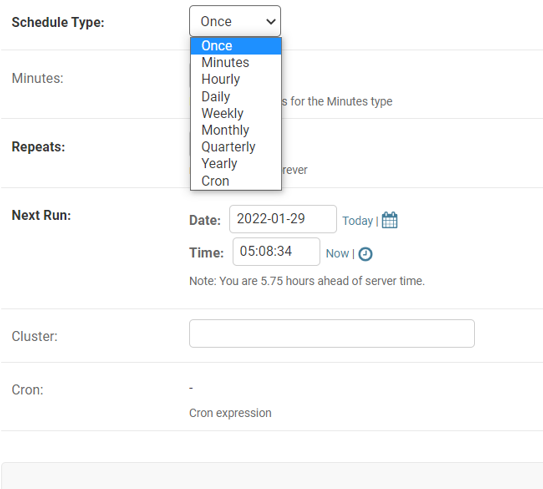The width and height of the screenshot is (543, 489).
Task: Focus the Date input field
Action: coord(283,219)
